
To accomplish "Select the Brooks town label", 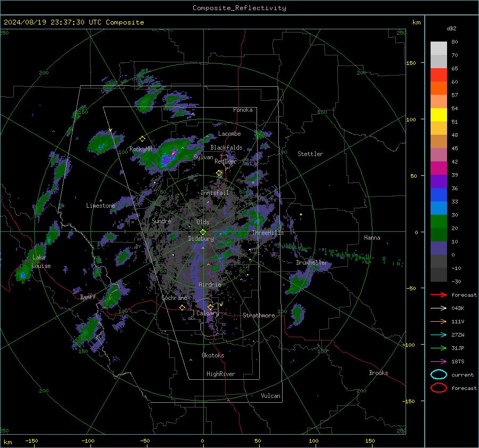I will pos(378,373).
